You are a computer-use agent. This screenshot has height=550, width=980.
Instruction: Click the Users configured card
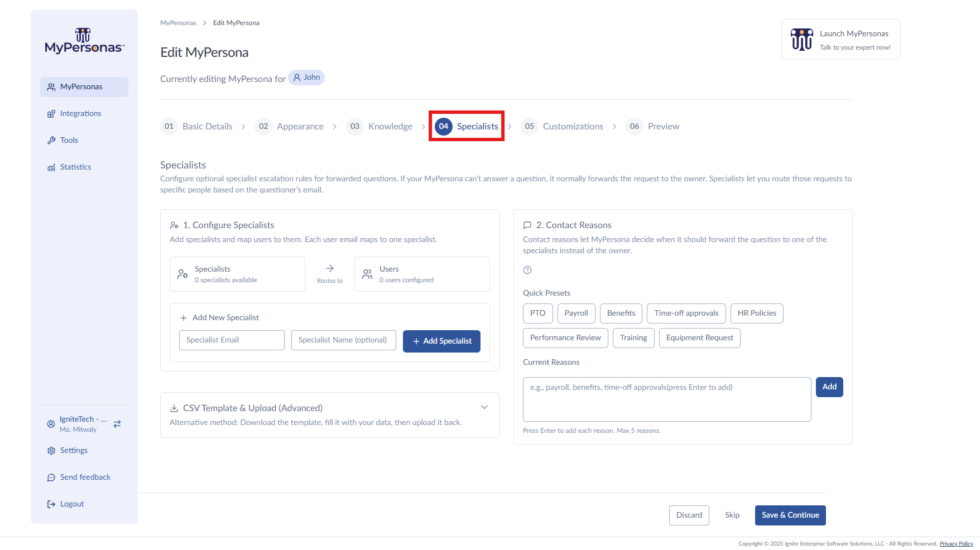[422, 274]
